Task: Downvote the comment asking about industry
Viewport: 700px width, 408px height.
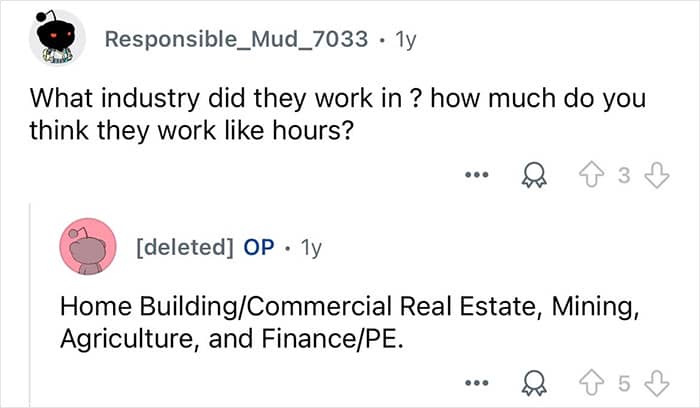Action: [657, 177]
